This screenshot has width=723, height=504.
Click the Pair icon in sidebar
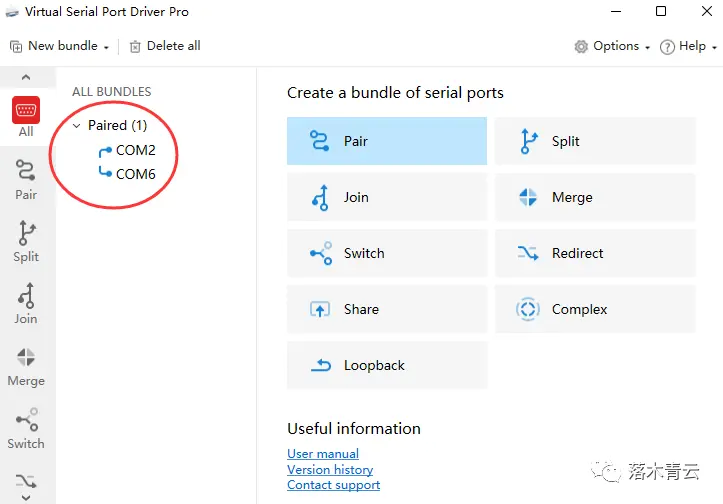[x=26, y=179]
